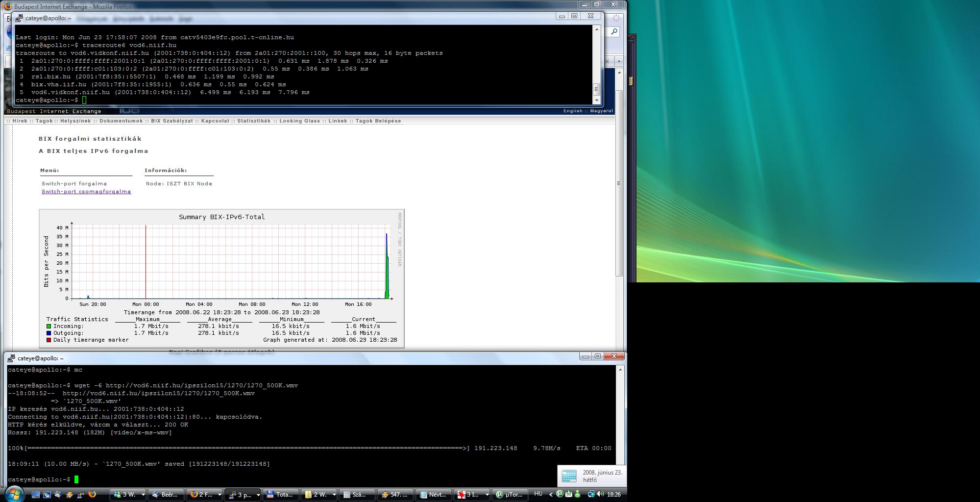Click Firefox icon in Quick Launch
The image size is (980, 502).
pyautogui.click(x=92, y=495)
